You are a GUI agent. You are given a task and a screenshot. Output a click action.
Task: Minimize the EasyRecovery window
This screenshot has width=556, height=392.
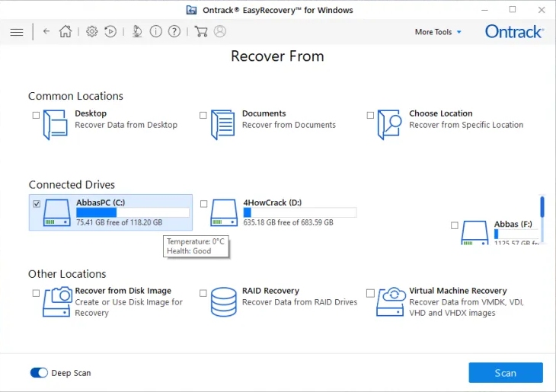point(484,10)
